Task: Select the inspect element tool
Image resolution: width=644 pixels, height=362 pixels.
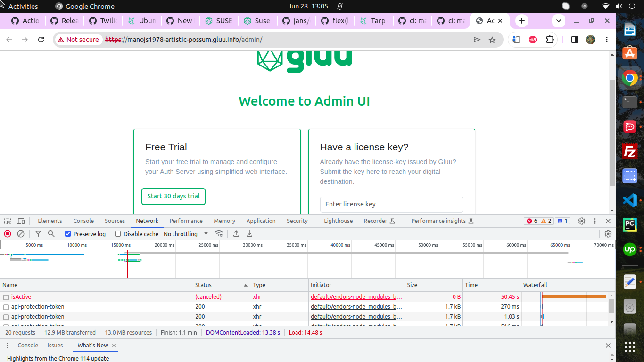Action: coord(7,221)
